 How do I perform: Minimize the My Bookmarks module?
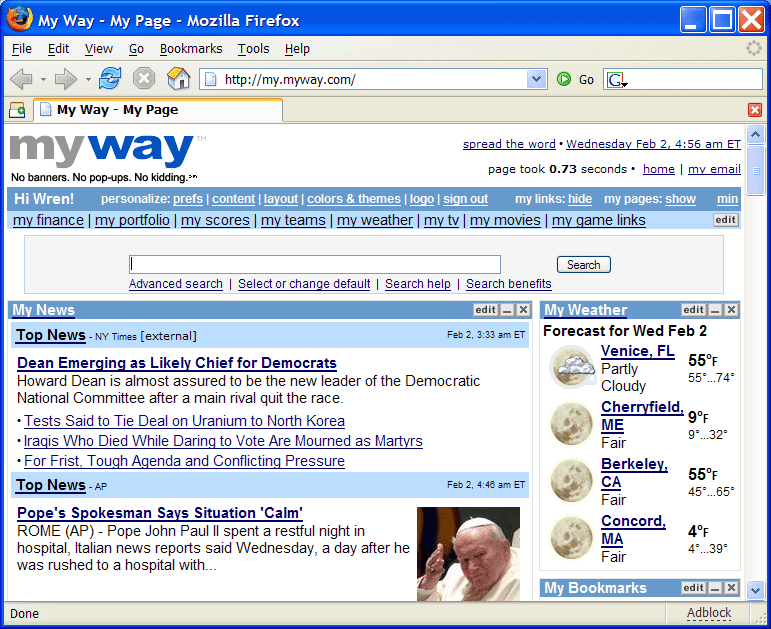tap(715, 588)
